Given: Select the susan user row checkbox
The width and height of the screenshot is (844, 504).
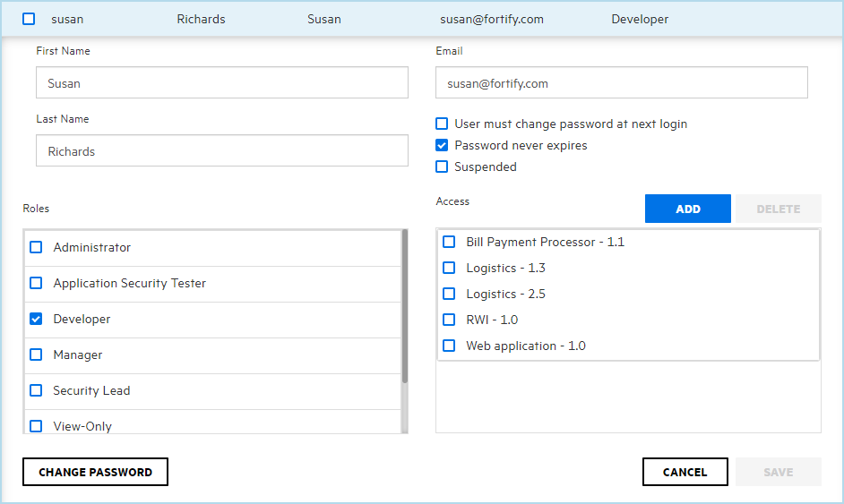Looking at the screenshot, I should [x=29, y=19].
